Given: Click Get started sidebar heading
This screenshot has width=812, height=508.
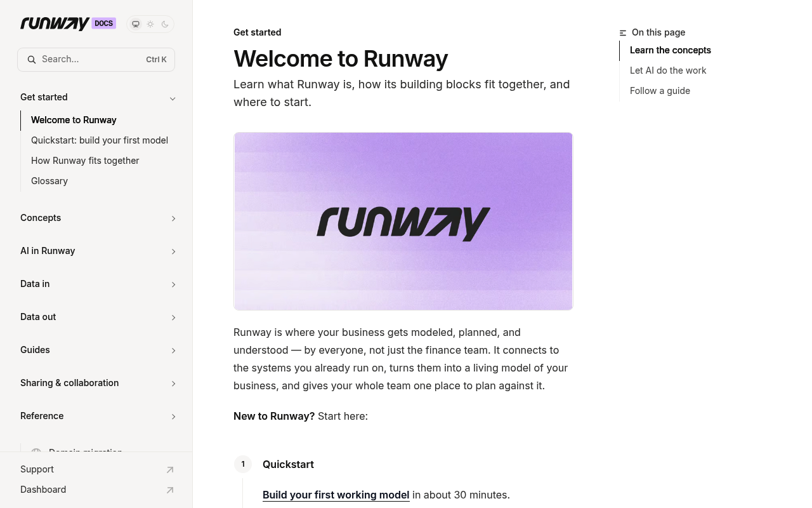Looking at the screenshot, I should (x=44, y=97).
